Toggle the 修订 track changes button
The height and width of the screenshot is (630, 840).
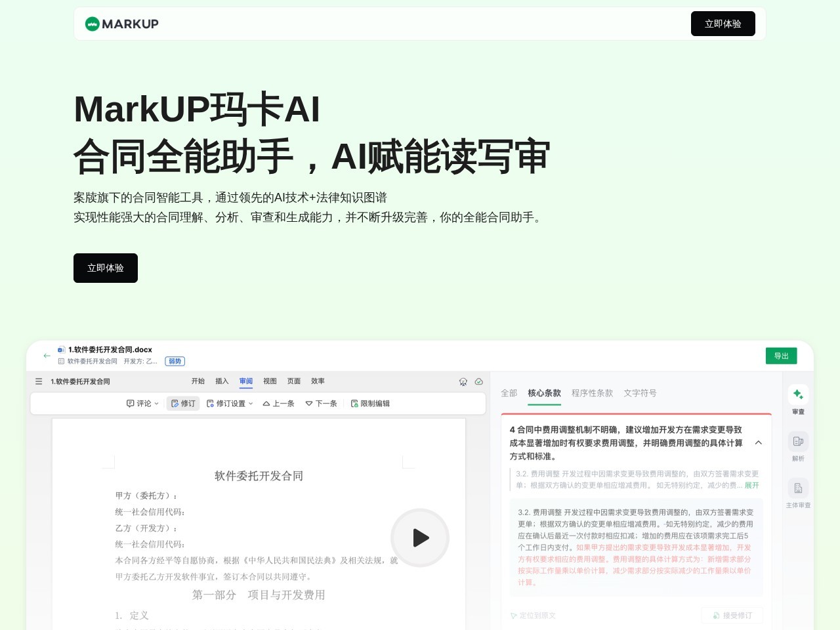183,404
